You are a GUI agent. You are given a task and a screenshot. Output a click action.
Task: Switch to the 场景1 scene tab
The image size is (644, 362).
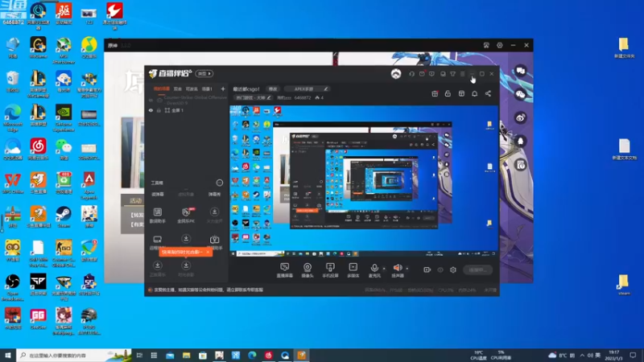pos(207,88)
